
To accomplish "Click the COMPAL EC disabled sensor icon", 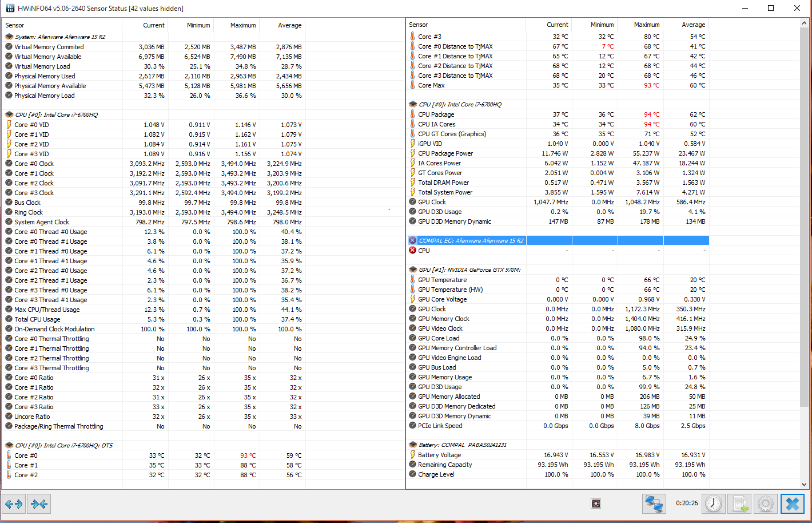I will [x=413, y=241].
